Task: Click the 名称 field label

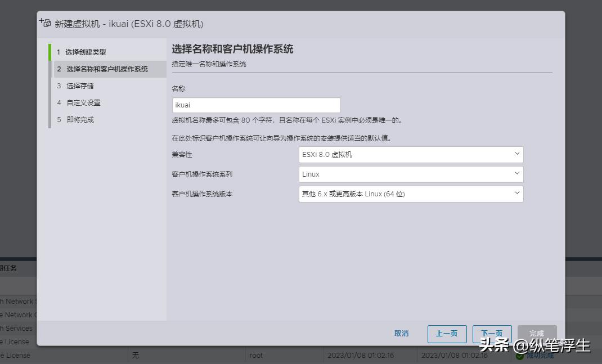Action: click(x=178, y=89)
